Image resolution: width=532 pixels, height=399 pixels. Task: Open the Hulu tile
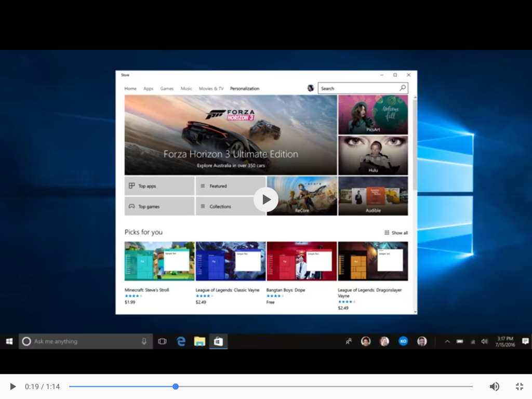[x=373, y=155]
